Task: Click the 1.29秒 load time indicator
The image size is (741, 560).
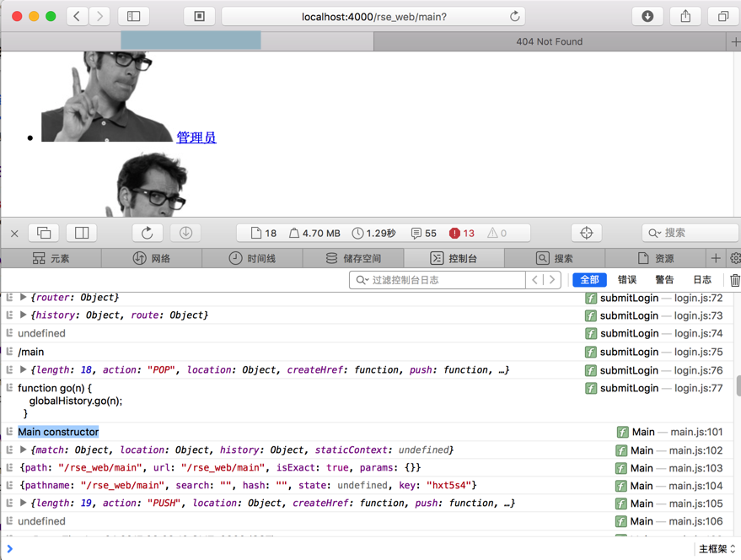Action: [373, 233]
